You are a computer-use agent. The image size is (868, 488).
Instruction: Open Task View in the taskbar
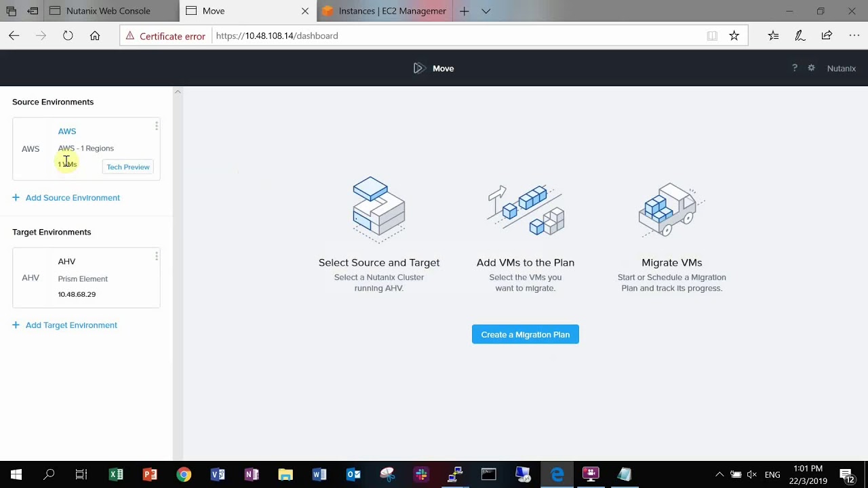[x=81, y=474]
